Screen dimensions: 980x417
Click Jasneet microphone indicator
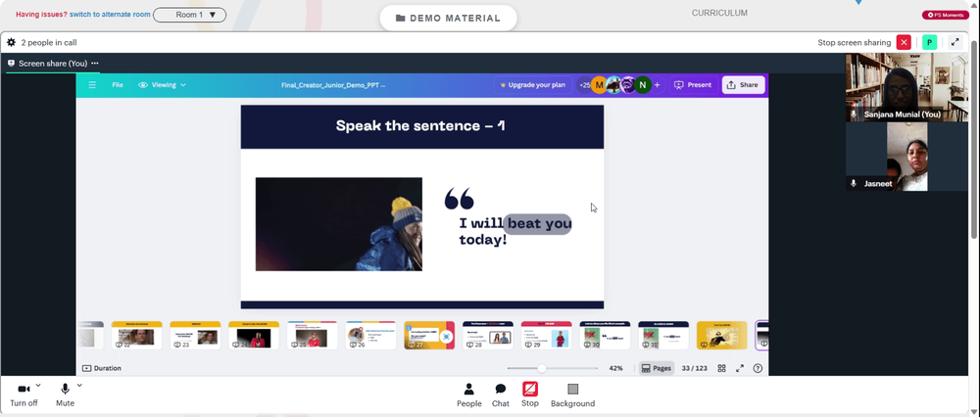(x=854, y=183)
